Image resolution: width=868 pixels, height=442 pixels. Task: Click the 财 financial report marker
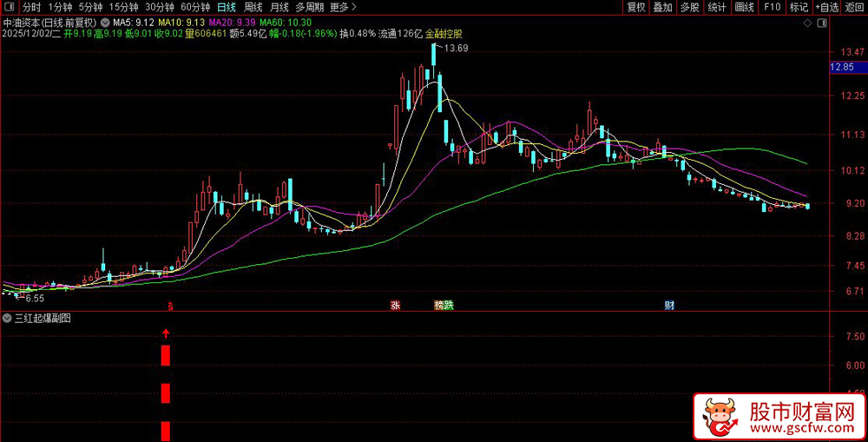669,305
